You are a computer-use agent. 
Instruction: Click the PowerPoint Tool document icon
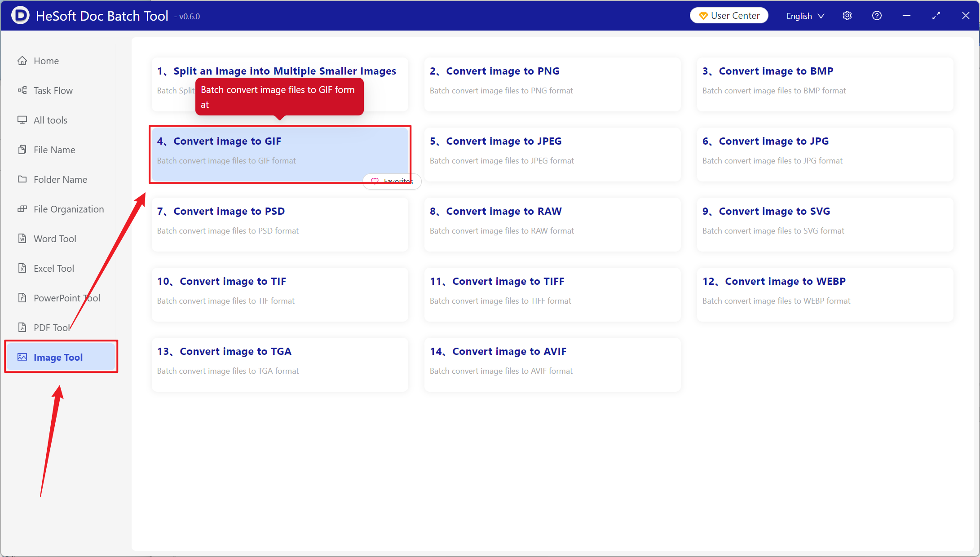(x=22, y=298)
